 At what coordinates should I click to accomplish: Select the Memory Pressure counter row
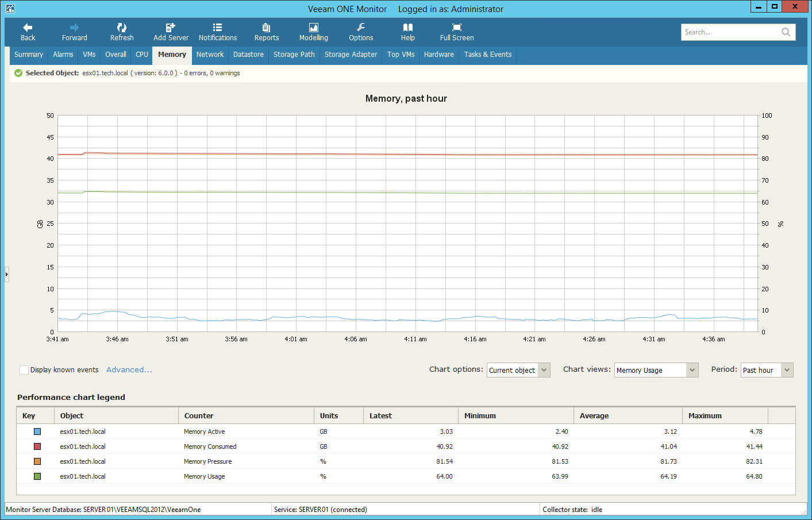(x=406, y=461)
